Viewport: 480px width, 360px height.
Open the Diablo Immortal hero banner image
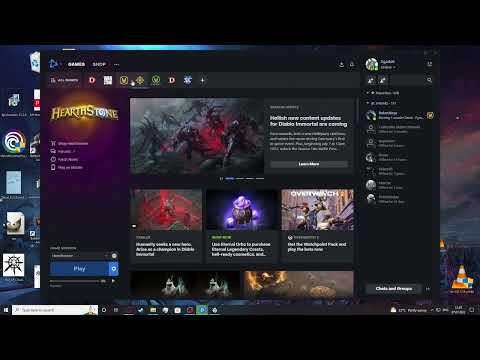[197, 136]
